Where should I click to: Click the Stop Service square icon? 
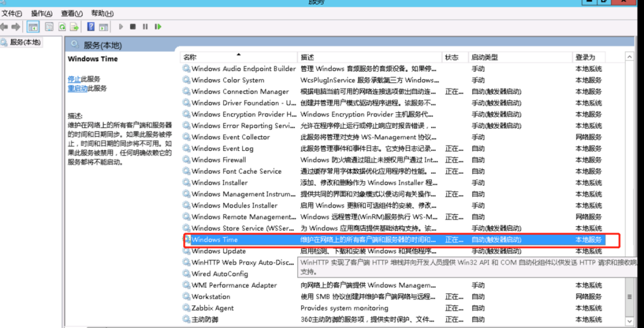[x=133, y=27]
